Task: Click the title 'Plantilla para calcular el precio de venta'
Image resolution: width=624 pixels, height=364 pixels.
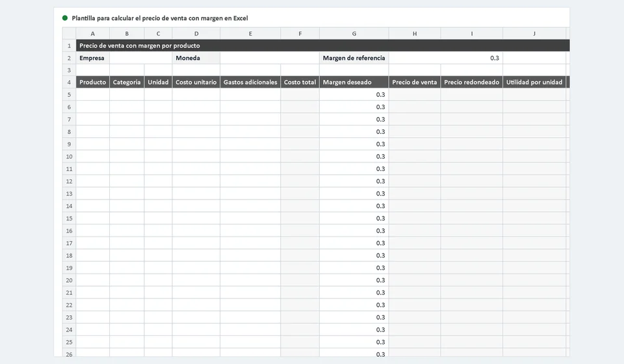Action: pos(160,18)
